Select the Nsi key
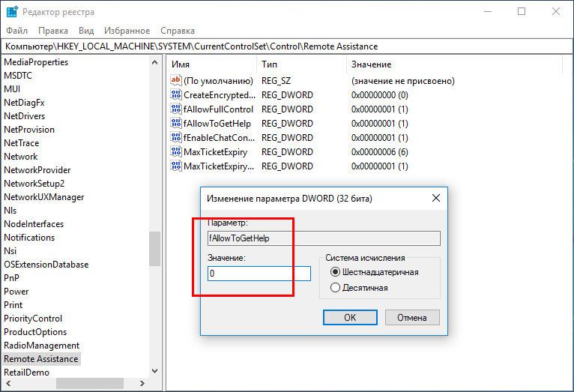Screen dimensions: 574x392 click(10, 251)
